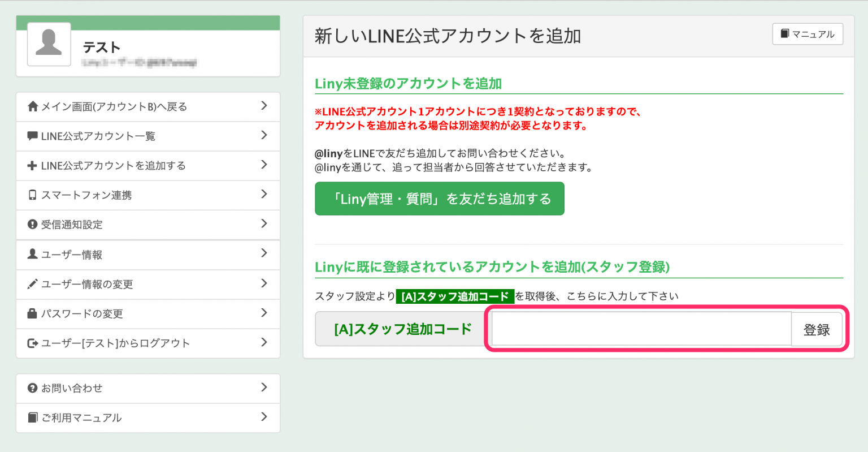Click heading Liny未登録のアカウントを追加

(x=408, y=84)
